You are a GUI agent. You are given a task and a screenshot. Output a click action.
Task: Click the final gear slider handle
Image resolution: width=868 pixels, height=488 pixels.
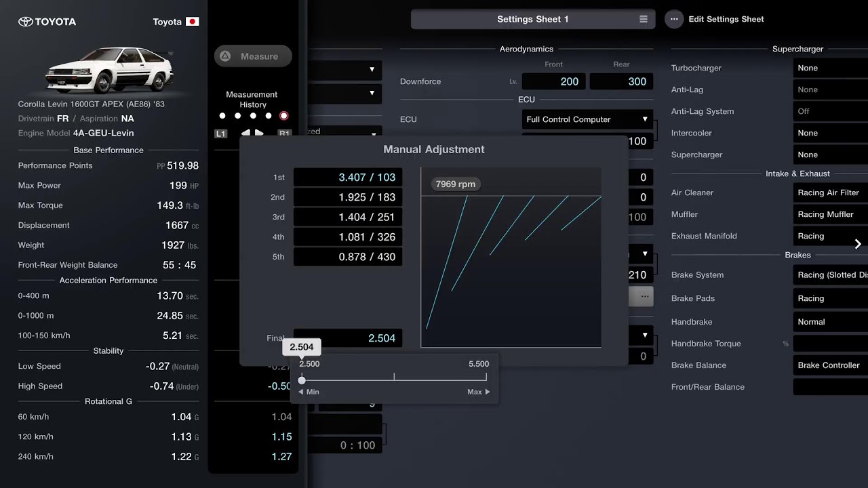(x=302, y=380)
